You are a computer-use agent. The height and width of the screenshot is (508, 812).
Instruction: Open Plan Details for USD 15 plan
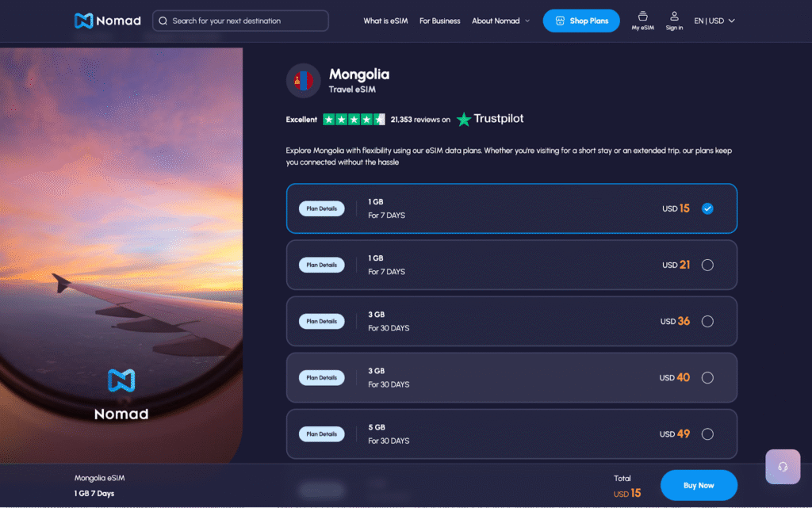click(322, 208)
